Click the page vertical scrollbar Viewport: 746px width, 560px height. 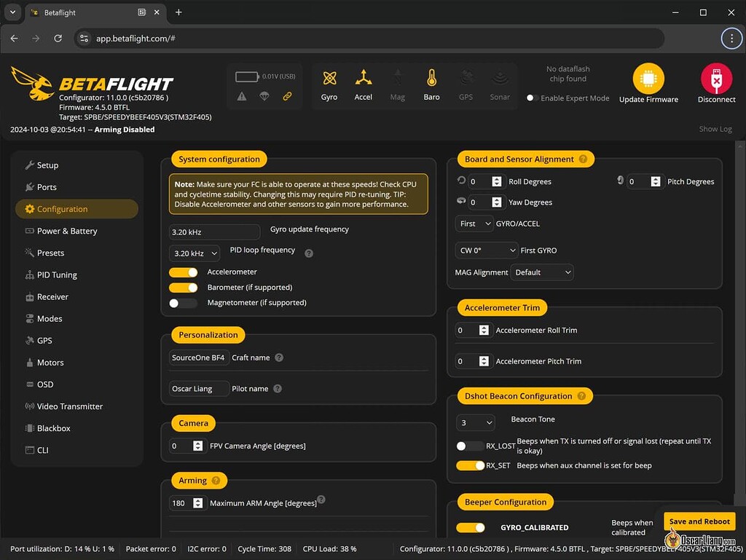pyautogui.click(x=739, y=323)
